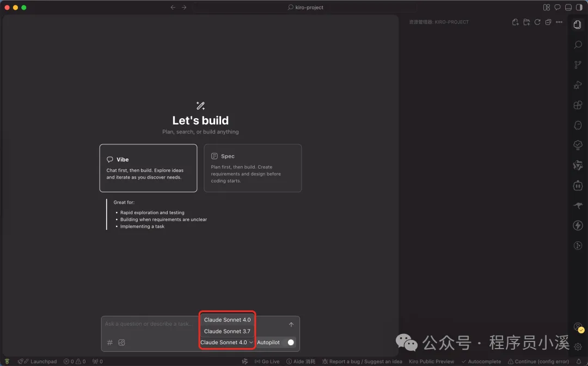Toggle the secondary sidebar layout icon
588x366 pixels.
[x=579, y=8]
